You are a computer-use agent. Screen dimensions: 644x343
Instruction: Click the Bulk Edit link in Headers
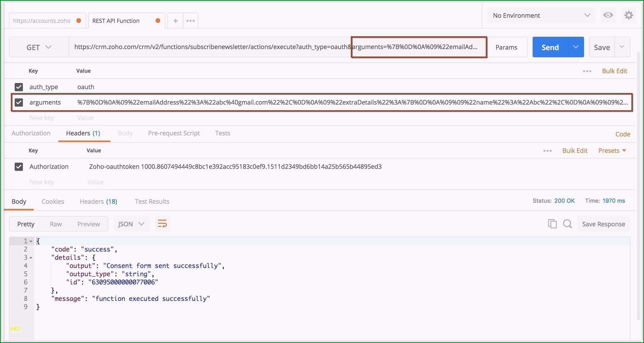click(575, 150)
